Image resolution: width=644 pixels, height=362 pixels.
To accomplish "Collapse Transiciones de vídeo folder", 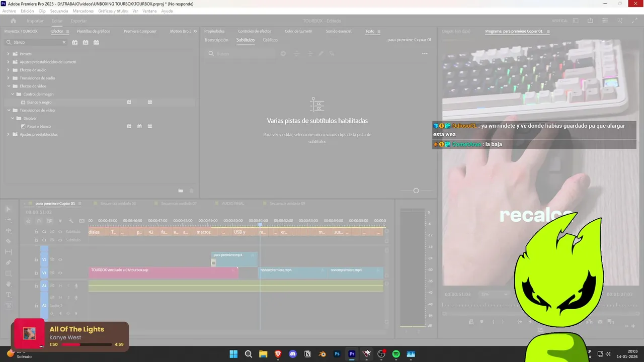I will pyautogui.click(x=8, y=110).
